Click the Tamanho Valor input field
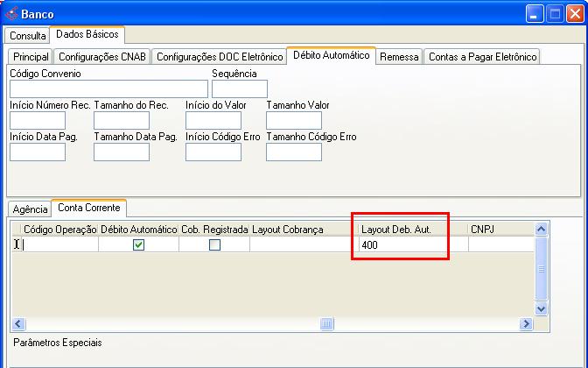Viewport: 588px width, 368px height. [293, 120]
